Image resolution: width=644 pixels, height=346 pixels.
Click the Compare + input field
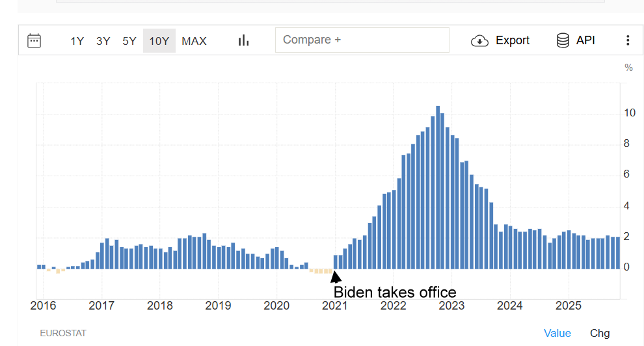coord(362,40)
